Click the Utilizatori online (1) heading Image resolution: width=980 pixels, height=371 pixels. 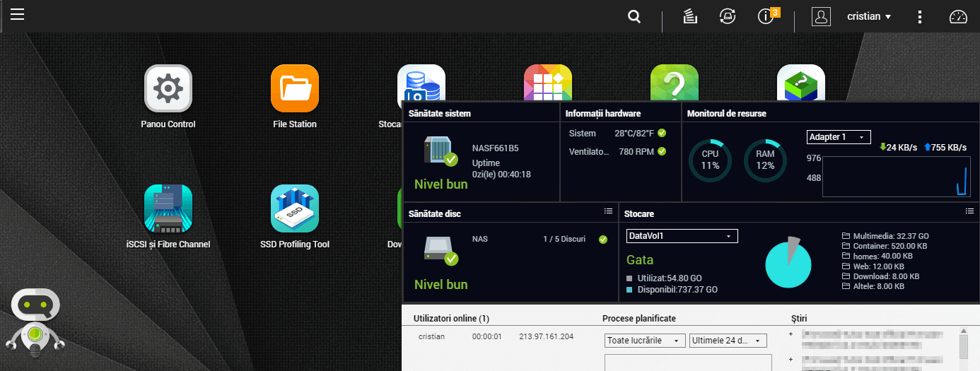coord(451,319)
